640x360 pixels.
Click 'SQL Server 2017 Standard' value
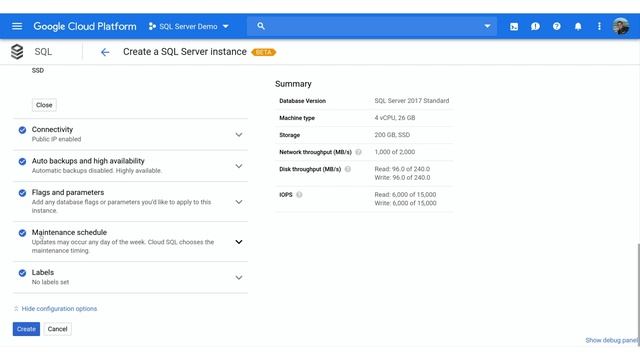pyautogui.click(x=412, y=100)
